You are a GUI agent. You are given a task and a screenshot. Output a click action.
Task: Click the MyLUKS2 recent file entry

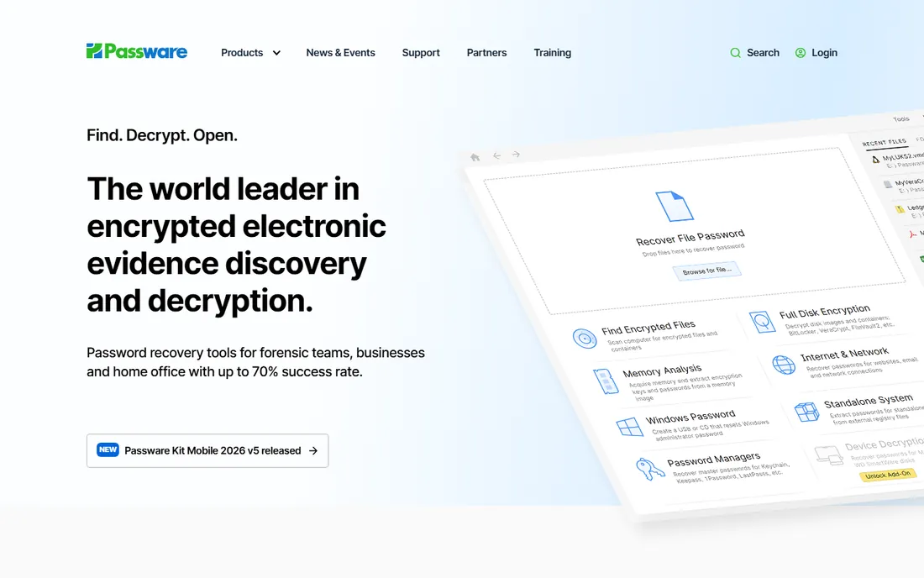pyautogui.click(x=897, y=159)
